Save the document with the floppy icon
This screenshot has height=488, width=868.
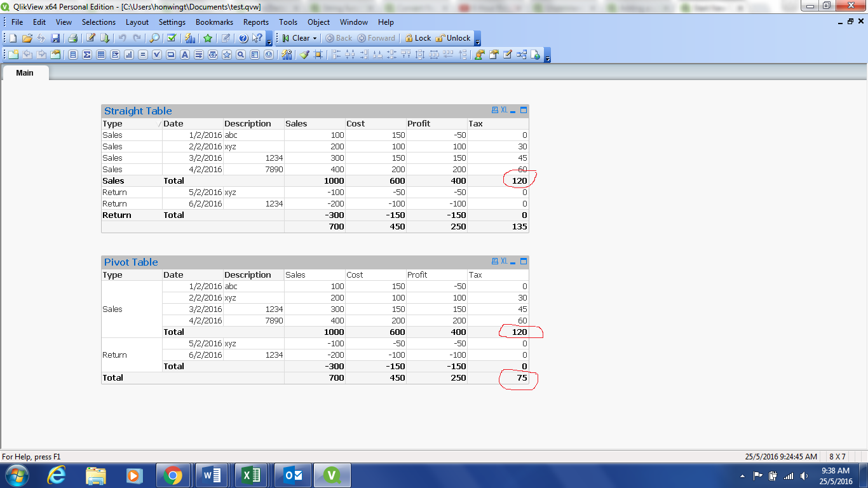55,38
